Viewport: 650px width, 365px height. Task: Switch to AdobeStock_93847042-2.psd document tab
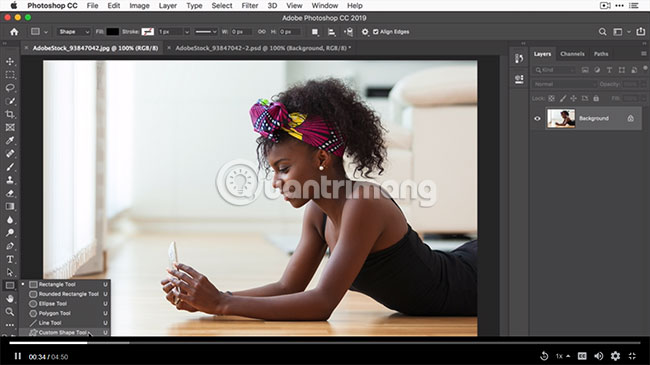pos(263,48)
